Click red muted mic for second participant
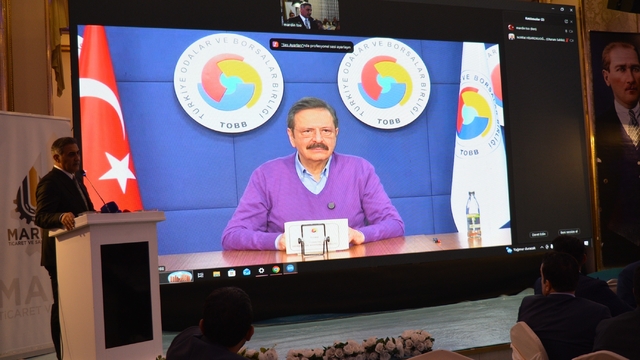640x360 pixels. click(567, 40)
